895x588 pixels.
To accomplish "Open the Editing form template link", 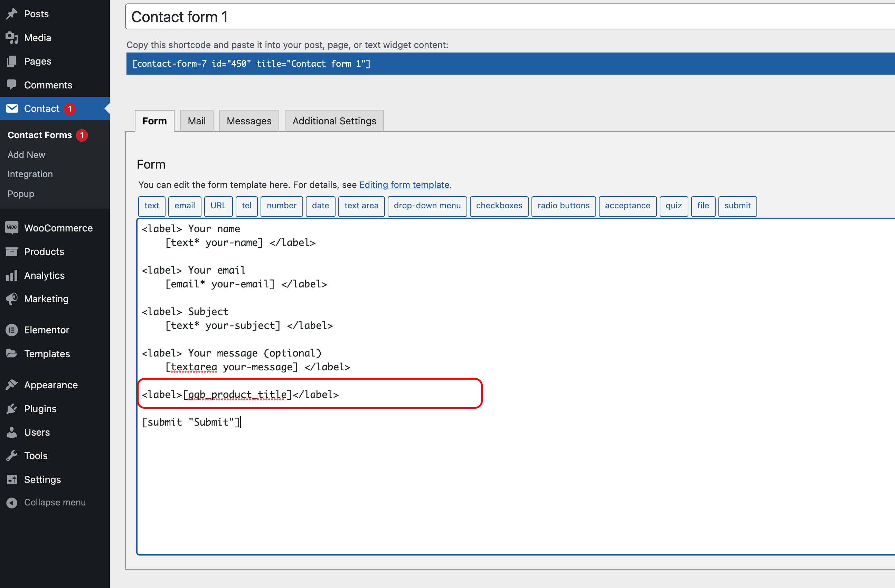I will (404, 184).
